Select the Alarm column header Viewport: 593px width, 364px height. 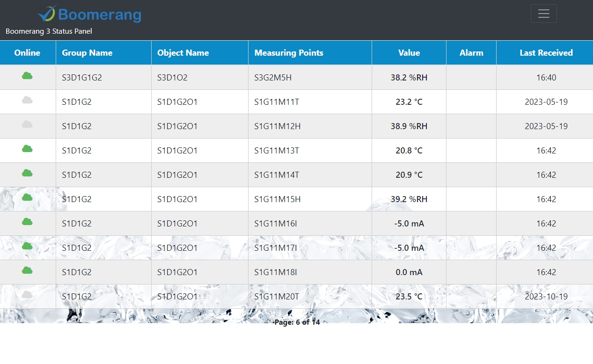point(471,53)
